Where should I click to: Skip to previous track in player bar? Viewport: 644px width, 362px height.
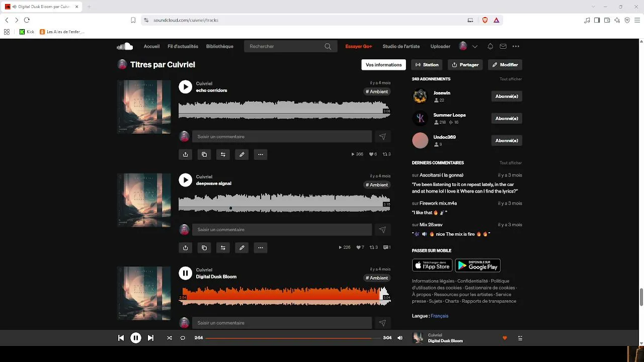121,338
